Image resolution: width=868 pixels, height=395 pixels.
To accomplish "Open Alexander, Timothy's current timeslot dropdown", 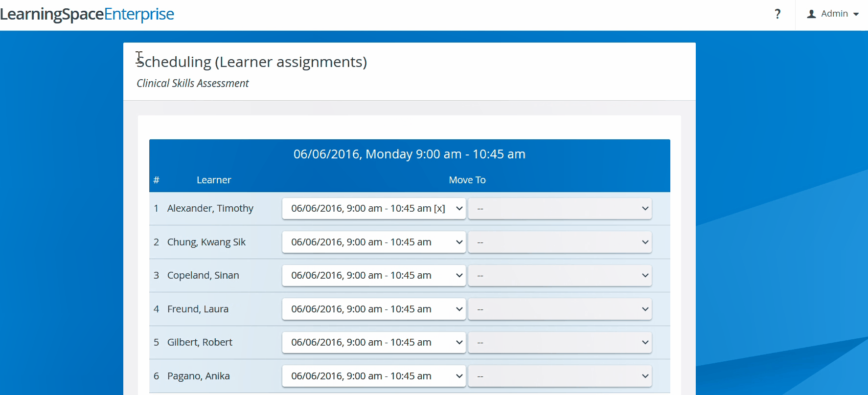I will [374, 209].
